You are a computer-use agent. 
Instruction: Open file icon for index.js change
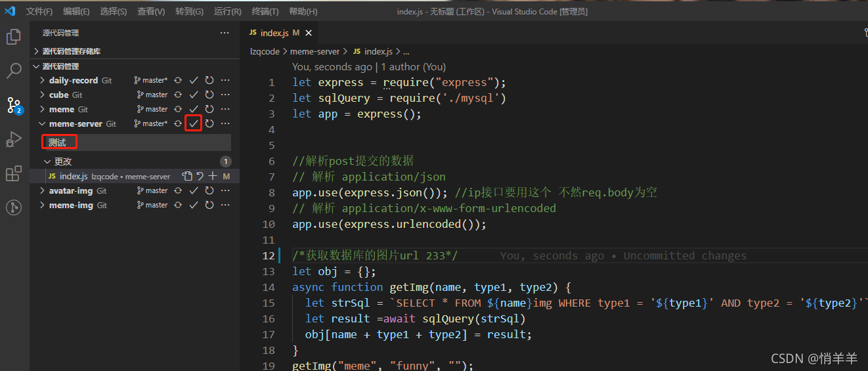click(x=187, y=176)
